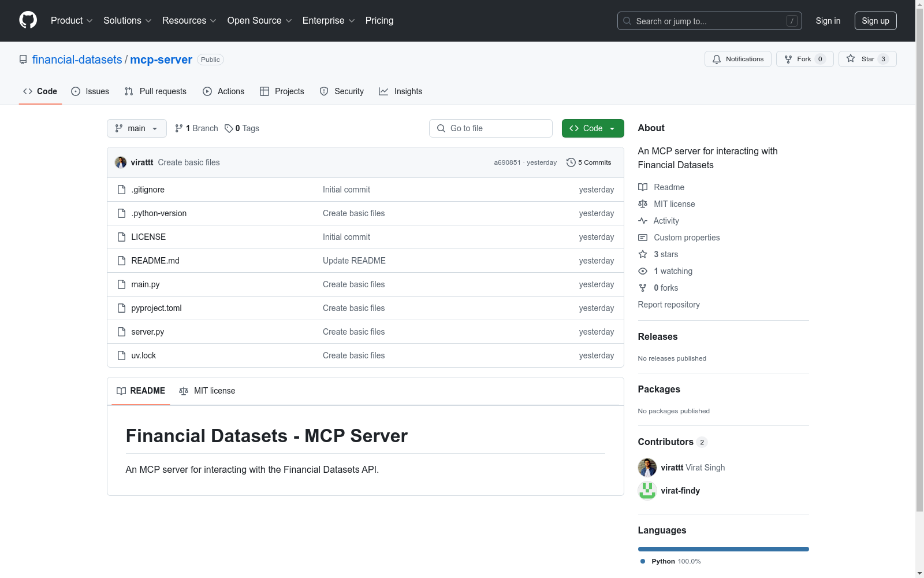This screenshot has height=578, width=924.
Task: Click the file icon next to LICENSE
Action: pos(121,237)
